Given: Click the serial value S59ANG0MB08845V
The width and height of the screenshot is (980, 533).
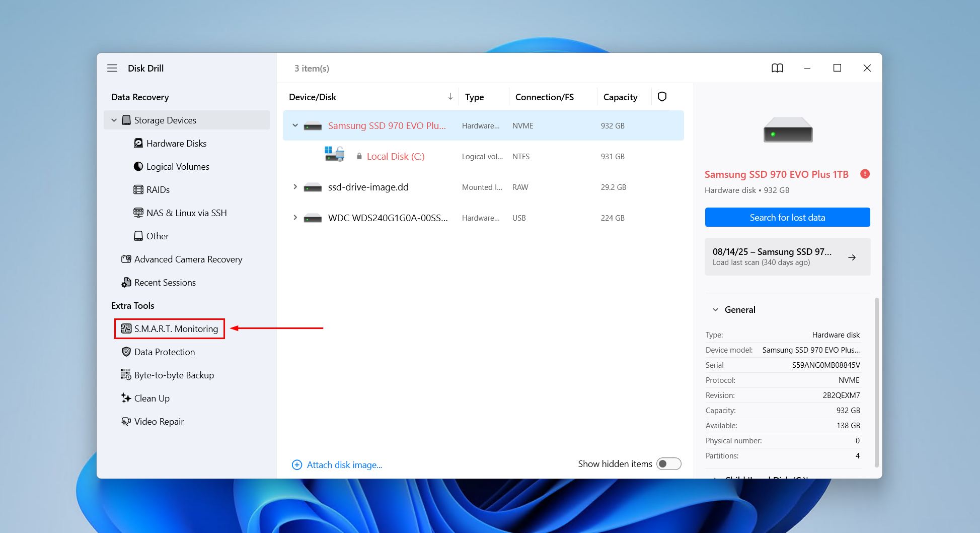Looking at the screenshot, I should [826, 365].
